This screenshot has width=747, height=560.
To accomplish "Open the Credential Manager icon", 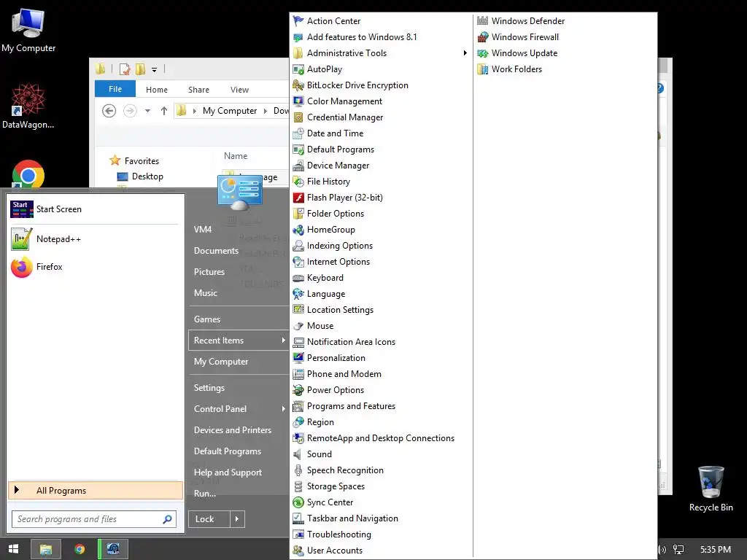I will point(298,117).
